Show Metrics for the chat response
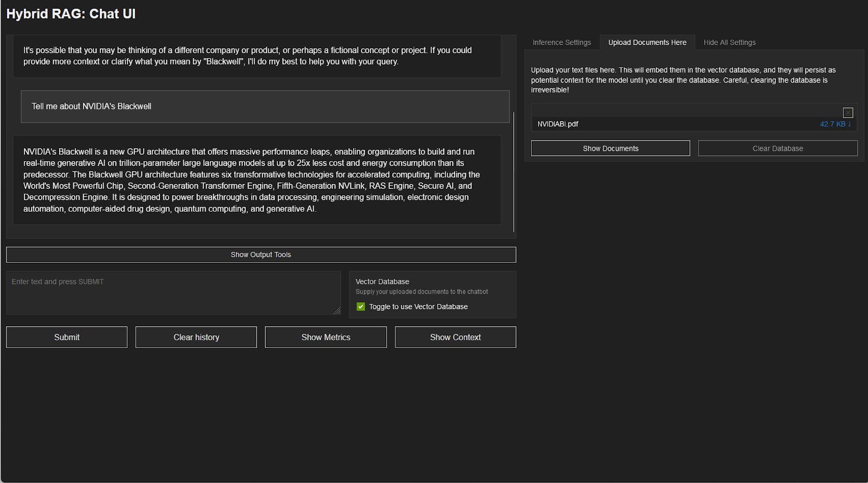The width and height of the screenshot is (868, 483). pyautogui.click(x=325, y=337)
